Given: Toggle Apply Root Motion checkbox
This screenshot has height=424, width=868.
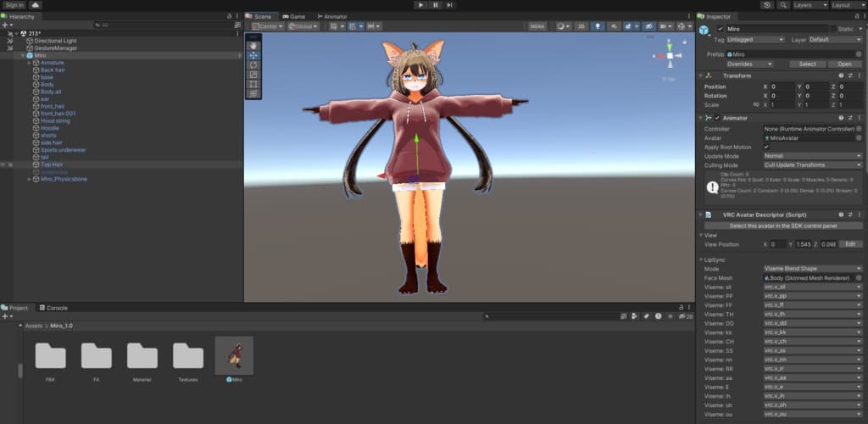Looking at the screenshot, I should pyautogui.click(x=766, y=148).
